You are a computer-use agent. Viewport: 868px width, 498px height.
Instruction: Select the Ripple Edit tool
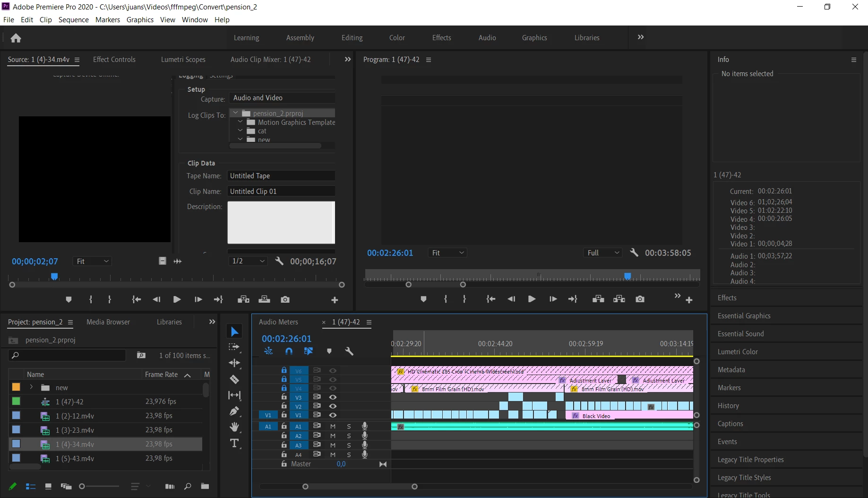[234, 363]
